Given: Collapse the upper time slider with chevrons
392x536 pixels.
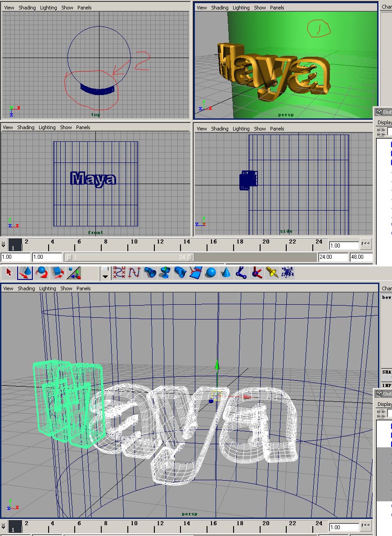Looking at the screenshot, I should pyautogui.click(x=4, y=244).
